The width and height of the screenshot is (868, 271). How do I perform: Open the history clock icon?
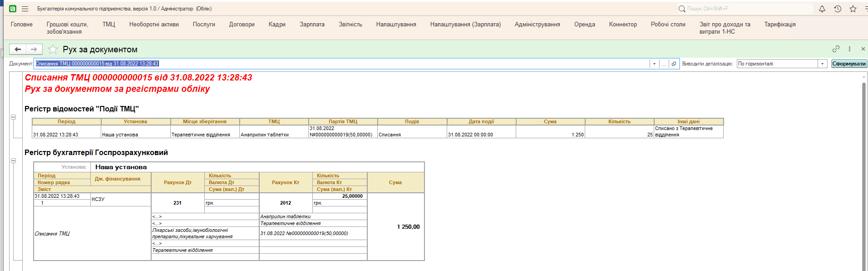[838, 9]
